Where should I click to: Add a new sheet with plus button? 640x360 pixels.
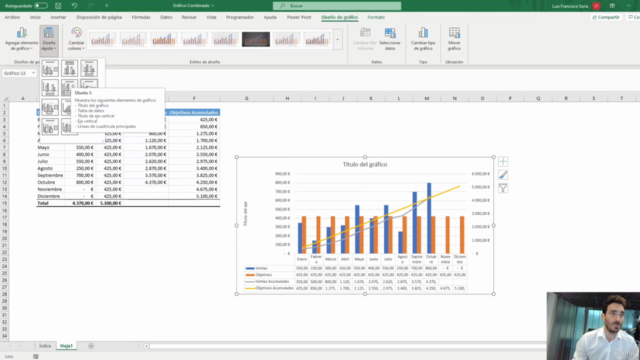coord(91,346)
